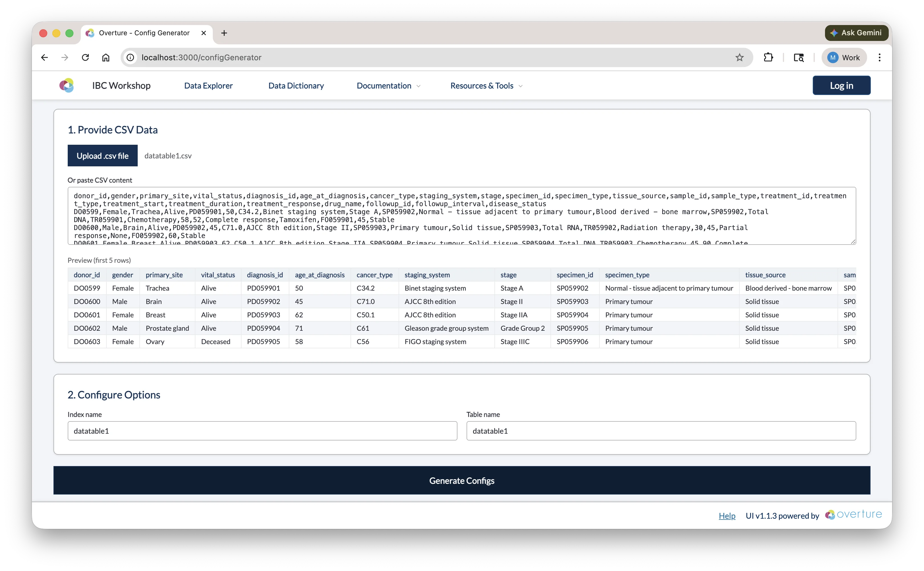Click the Overture logo beside IBC Workshop

tap(67, 85)
